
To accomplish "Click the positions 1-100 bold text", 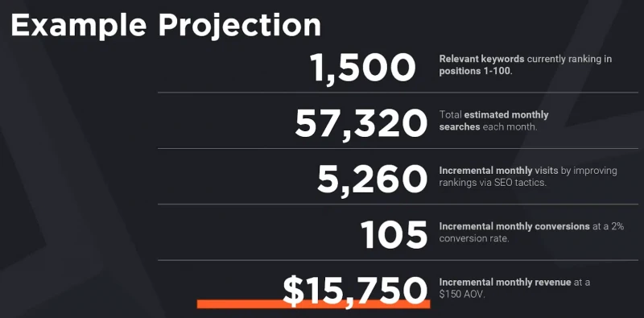I will [476, 71].
